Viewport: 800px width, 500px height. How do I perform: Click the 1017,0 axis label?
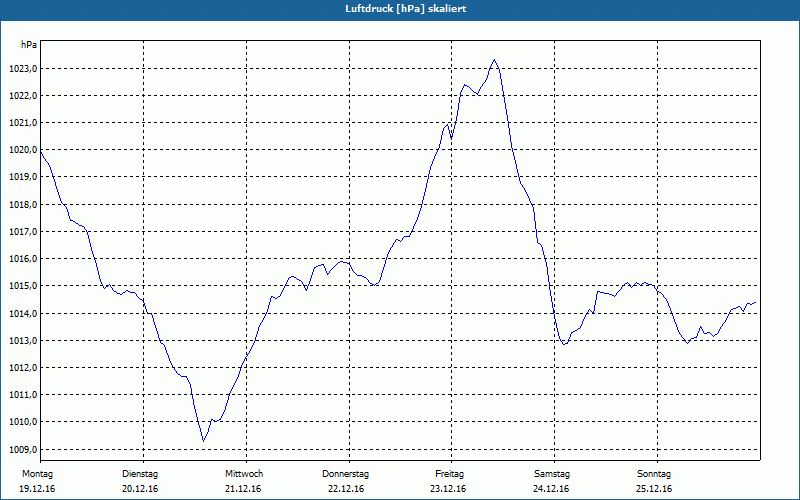coord(22,232)
